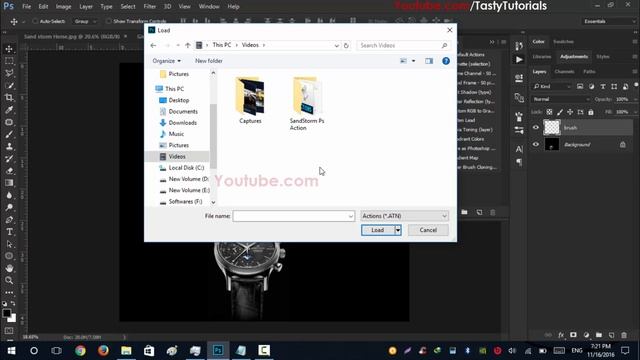The width and height of the screenshot is (640, 360).
Task: Open the address bar history dropdown
Action: click(x=336, y=45)
